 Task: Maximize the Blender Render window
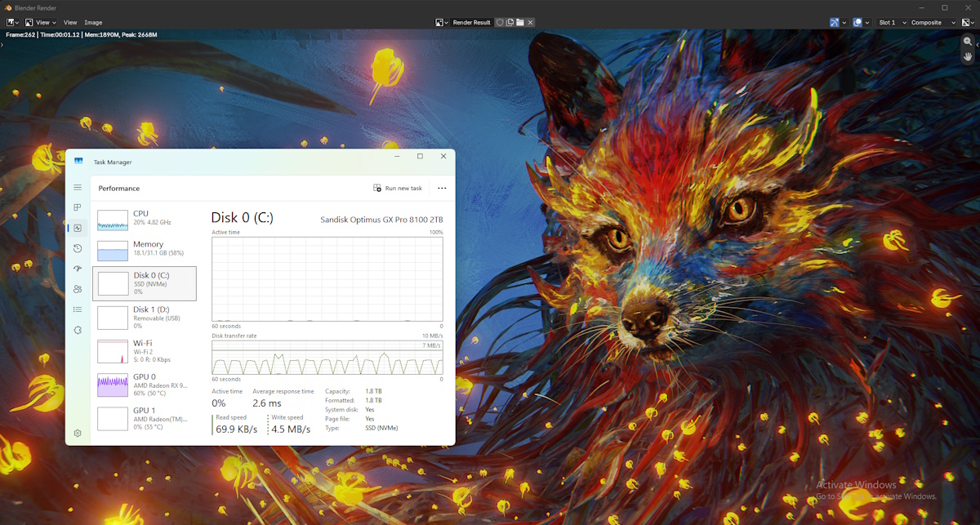point(945,7)
